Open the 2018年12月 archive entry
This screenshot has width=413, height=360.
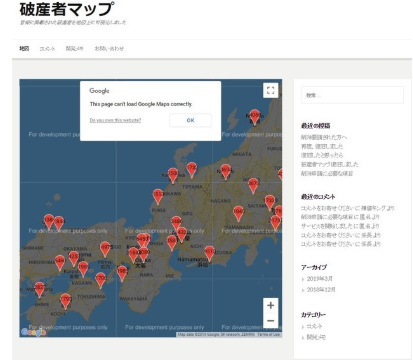321,290
